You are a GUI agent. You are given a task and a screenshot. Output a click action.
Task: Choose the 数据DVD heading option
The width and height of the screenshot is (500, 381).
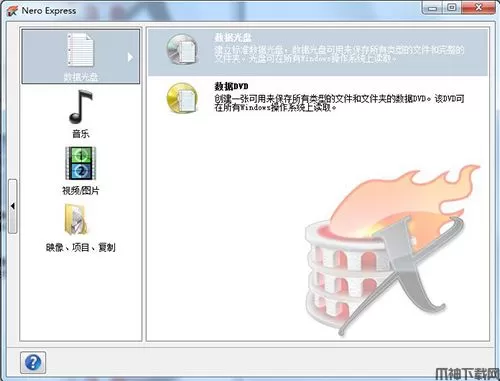231,86
